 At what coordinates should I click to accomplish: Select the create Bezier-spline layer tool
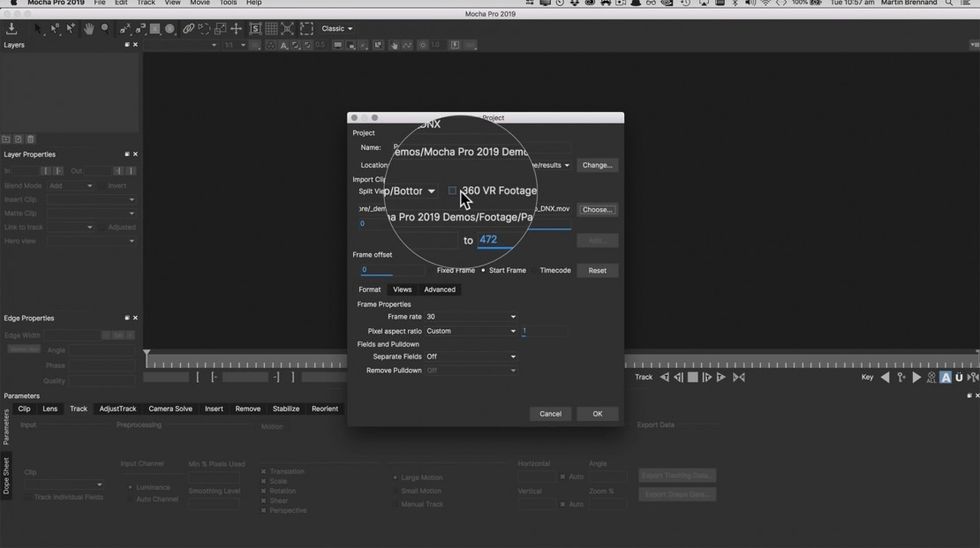[x=140, y=29]
